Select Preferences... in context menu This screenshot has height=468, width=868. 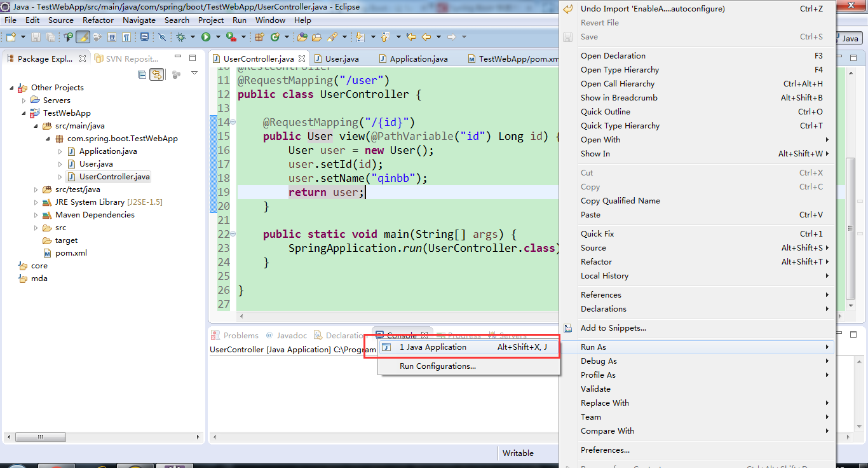pos(697,450)
